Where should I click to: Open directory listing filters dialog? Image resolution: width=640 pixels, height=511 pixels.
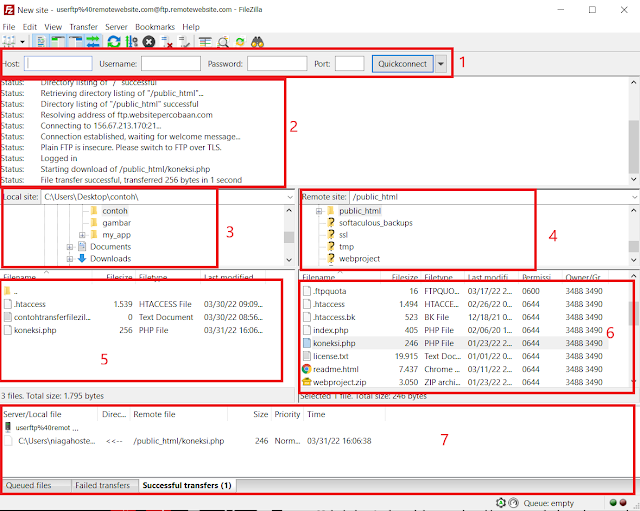coord(205,42)
